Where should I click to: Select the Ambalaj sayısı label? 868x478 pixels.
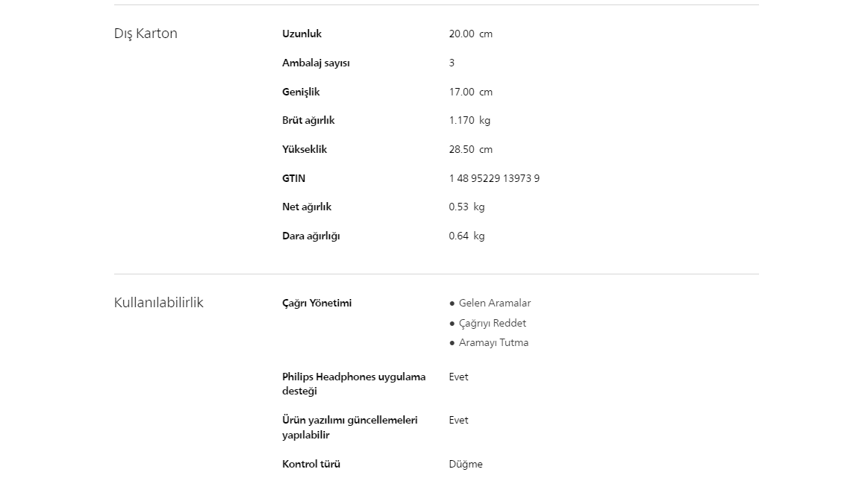(316, 63)
